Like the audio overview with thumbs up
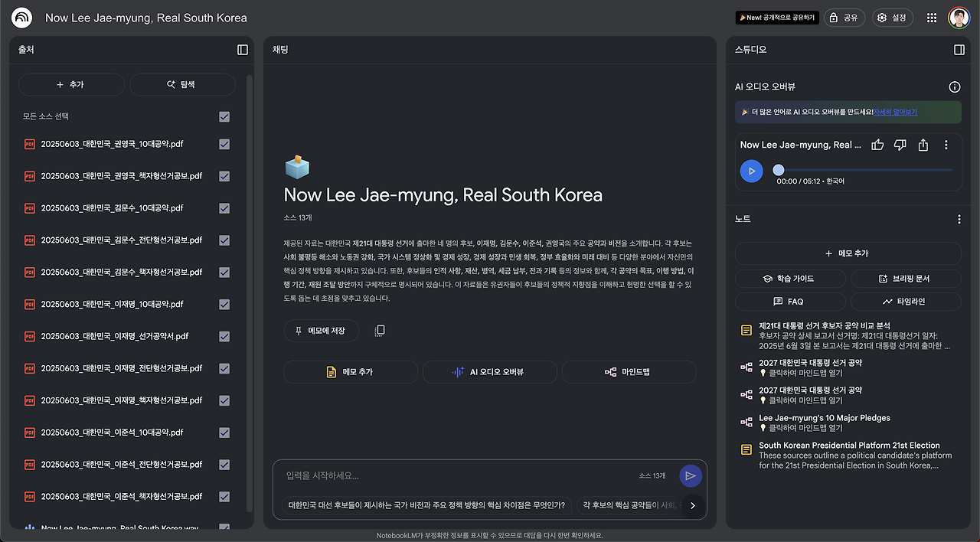 tap(877, 144)
